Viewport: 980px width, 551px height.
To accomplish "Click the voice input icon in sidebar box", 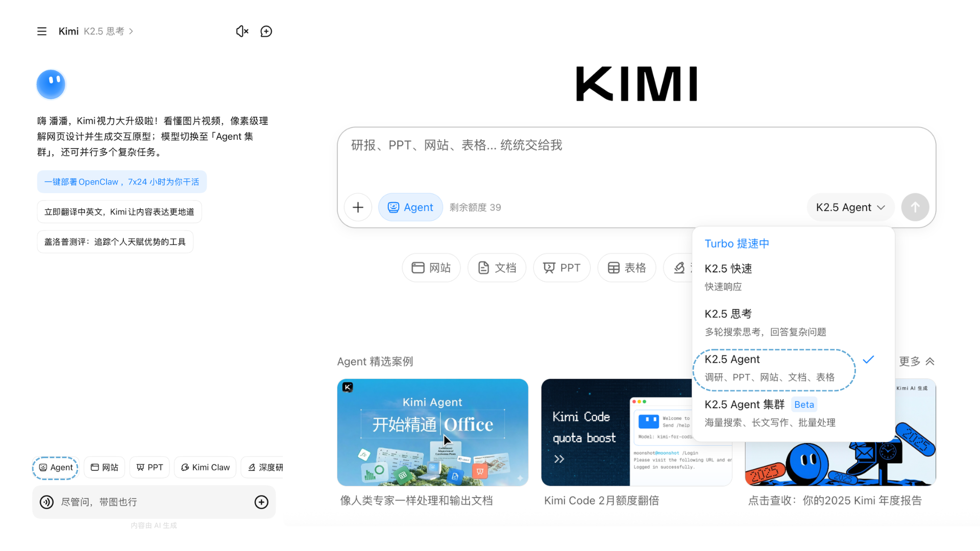I will (47, 502).
